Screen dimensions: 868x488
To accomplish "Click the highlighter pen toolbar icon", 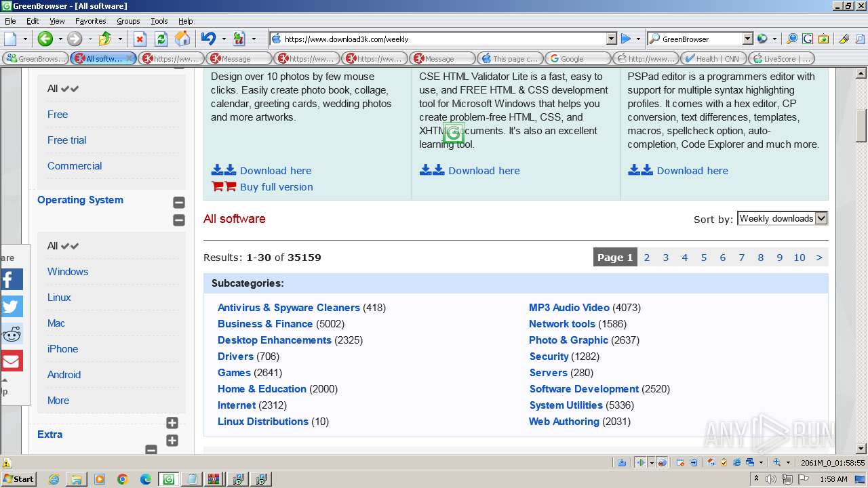I will (x=844, y=39).
